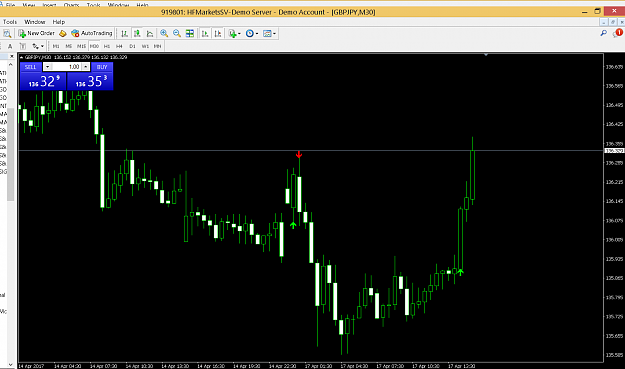Open MetaEditor with the yellow book icon
625x369 pixels.
click(x=63, y=33)
